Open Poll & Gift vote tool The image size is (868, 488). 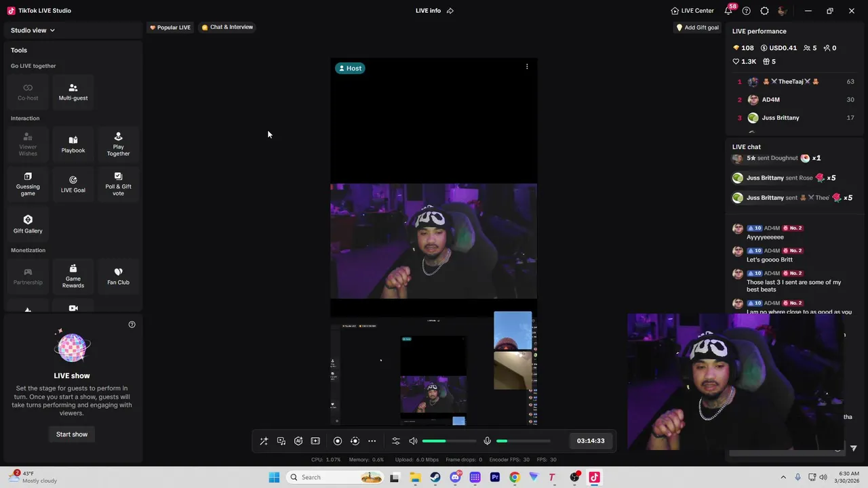pos(118,184)
